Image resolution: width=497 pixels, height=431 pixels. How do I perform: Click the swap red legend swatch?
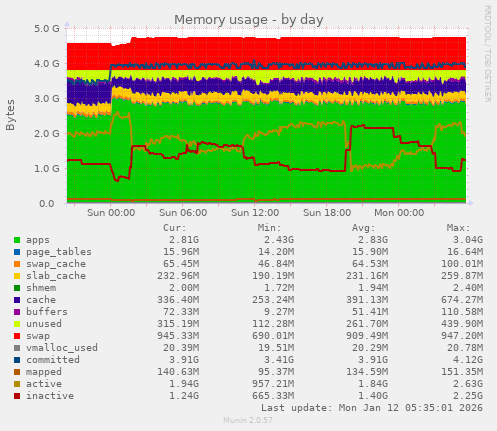tap(17, 336)
